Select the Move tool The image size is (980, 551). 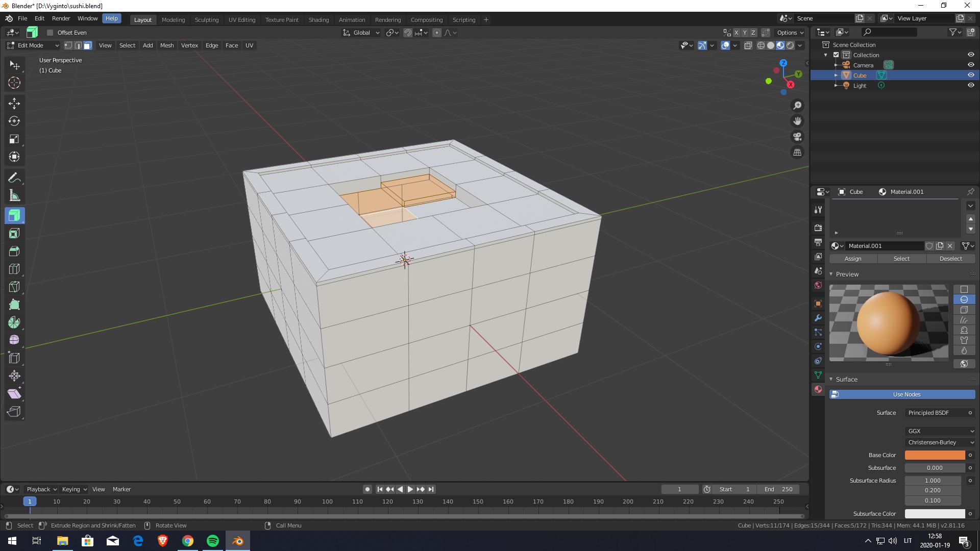point(14,104)
